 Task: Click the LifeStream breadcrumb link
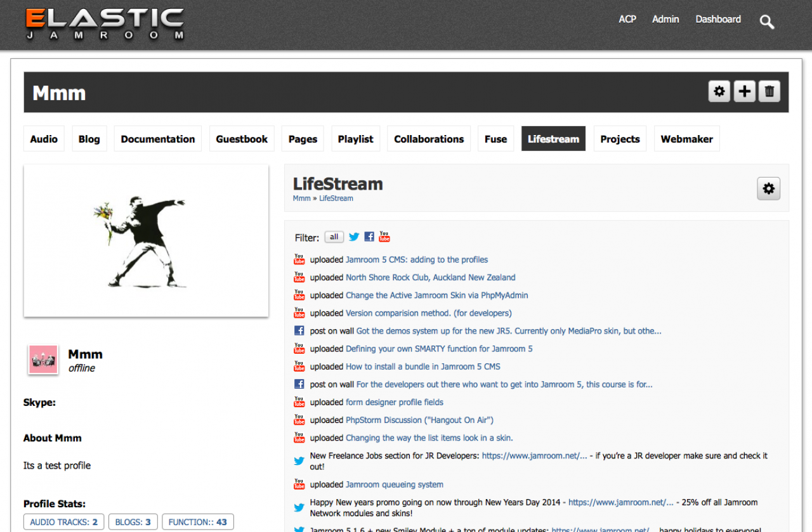336,198
